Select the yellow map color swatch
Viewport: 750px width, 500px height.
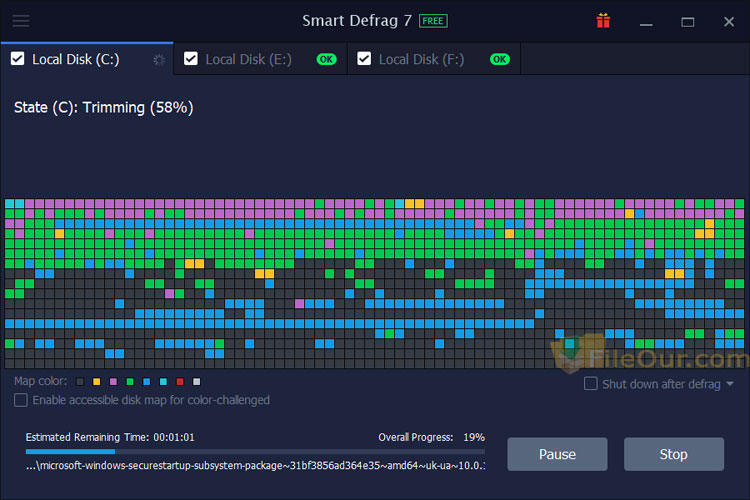pos(97,382)
